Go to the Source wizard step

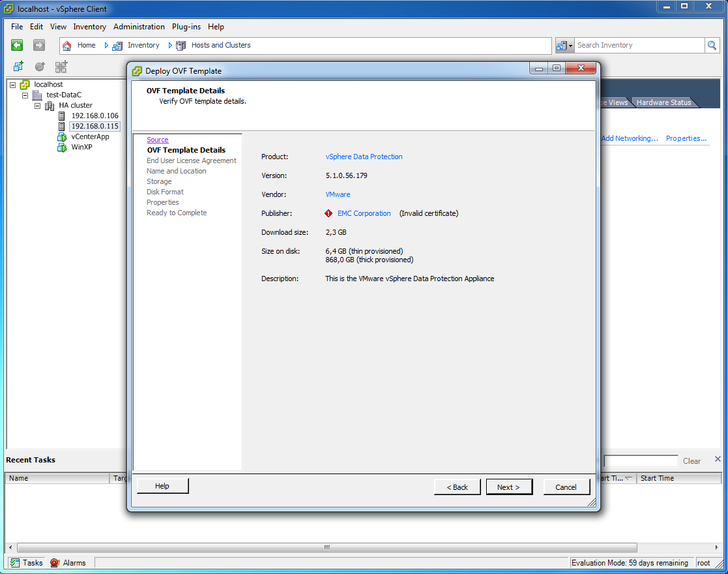coord(157,140)
